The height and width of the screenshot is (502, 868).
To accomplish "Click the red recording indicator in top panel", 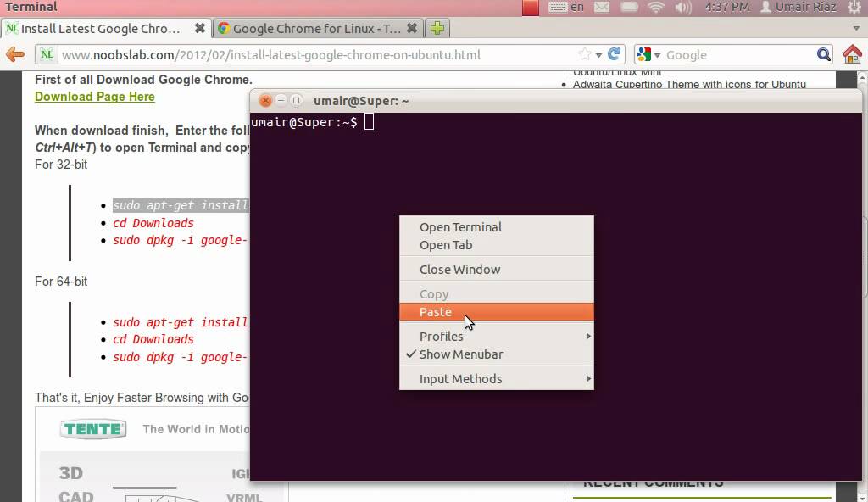I will click(x=531, y=8).
